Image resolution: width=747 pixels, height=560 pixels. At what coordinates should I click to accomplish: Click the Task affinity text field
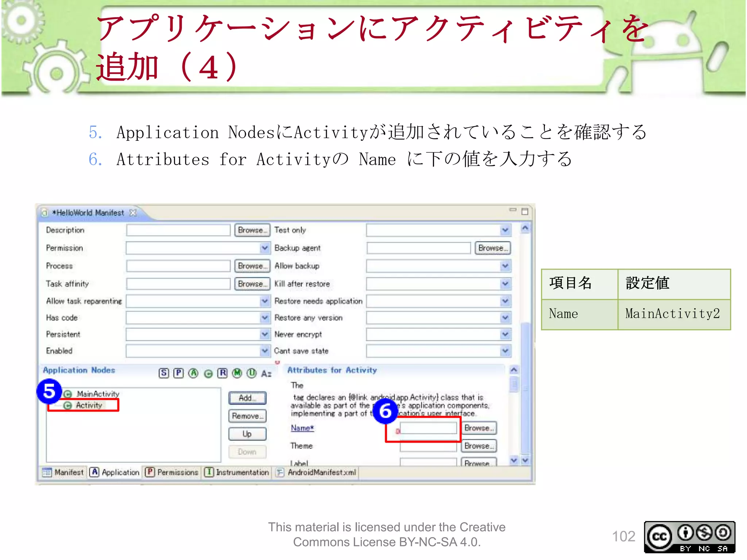178,284
